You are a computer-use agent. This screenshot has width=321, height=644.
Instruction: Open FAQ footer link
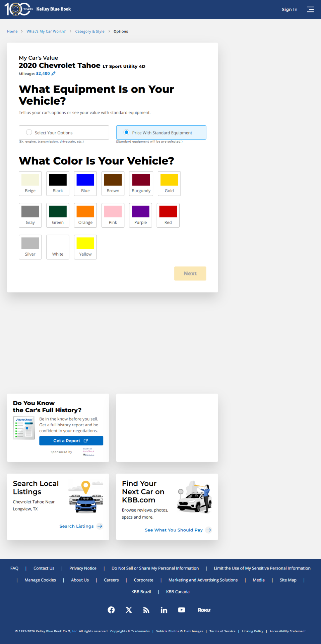pos(14,568)
